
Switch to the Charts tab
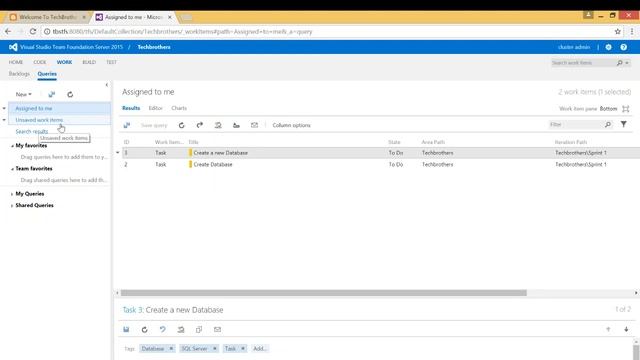pos(179,108)
